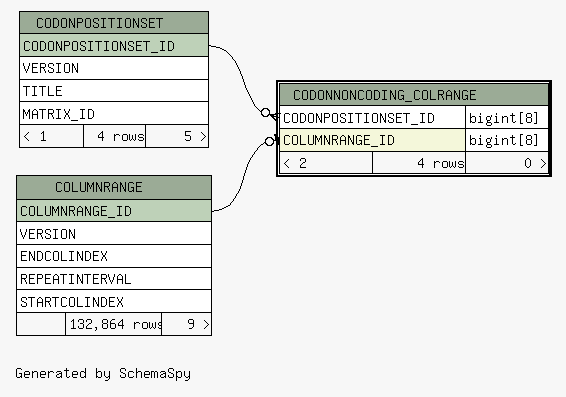Image resolution: width=566 pixels, height=397 pixels.
Task: Click the zero-or-many connector circle at CODONPOSITIONSET_ID
Action: coord(265,113)
